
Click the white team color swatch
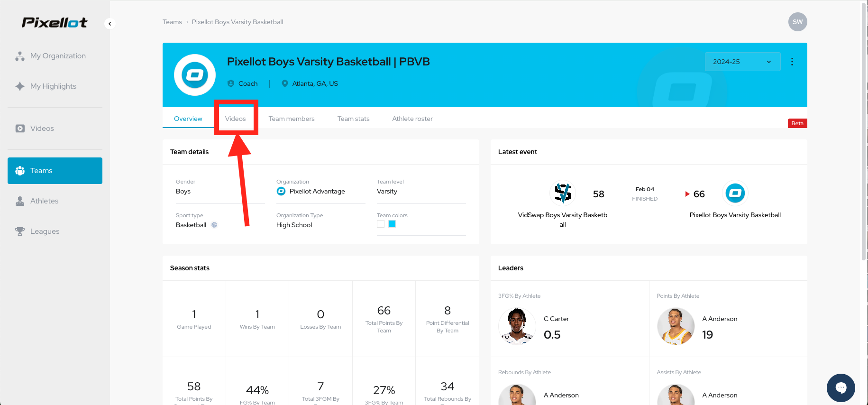pos(381,224)
